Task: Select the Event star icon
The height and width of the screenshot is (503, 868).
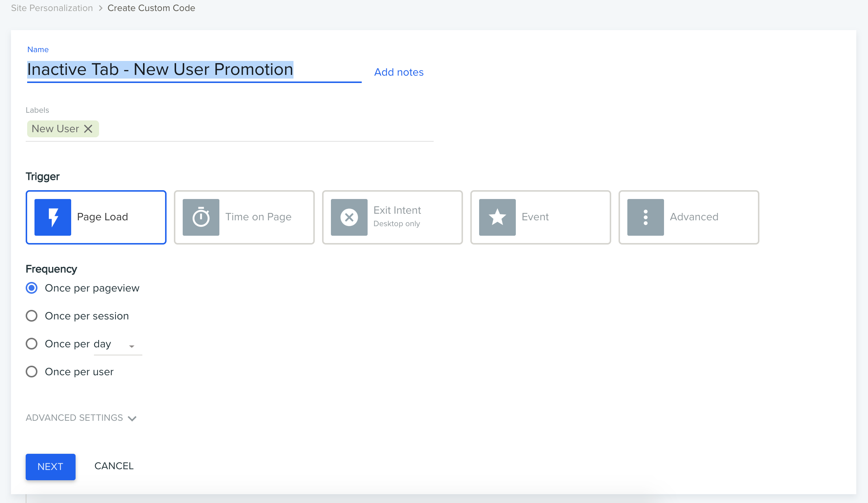Action: (497, 217)
